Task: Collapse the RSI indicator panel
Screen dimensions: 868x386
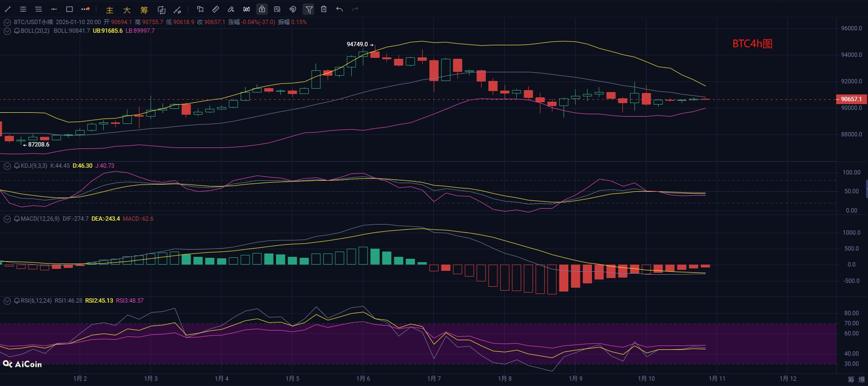Action: click(x=7, y=301)
